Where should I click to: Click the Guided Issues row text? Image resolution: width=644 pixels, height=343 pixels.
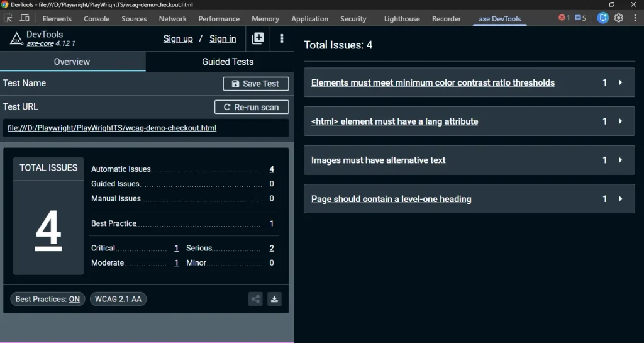(115, 184)
